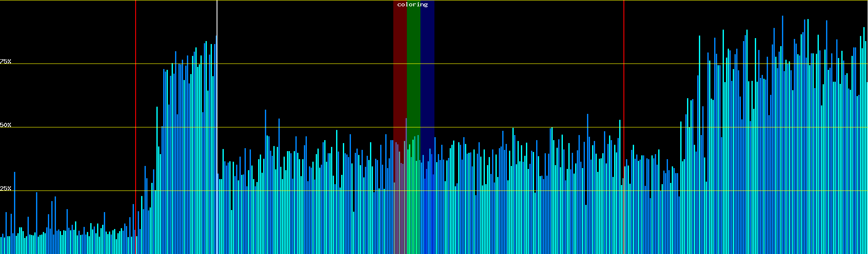The width and height of the screenshot is (868, 254).
Task: Select the red coloring band
Action: [x=400, y=63]
